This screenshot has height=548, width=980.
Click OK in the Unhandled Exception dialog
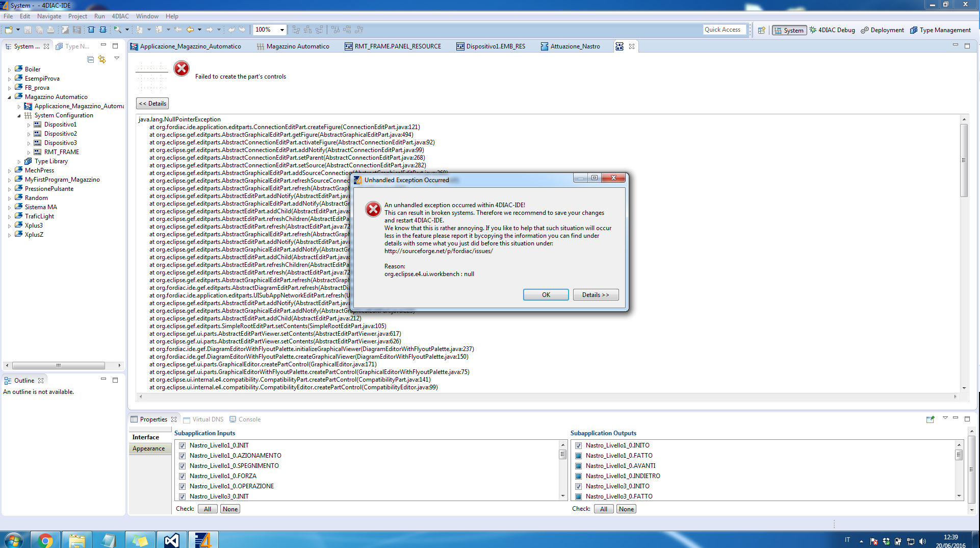tap(546, 295)
